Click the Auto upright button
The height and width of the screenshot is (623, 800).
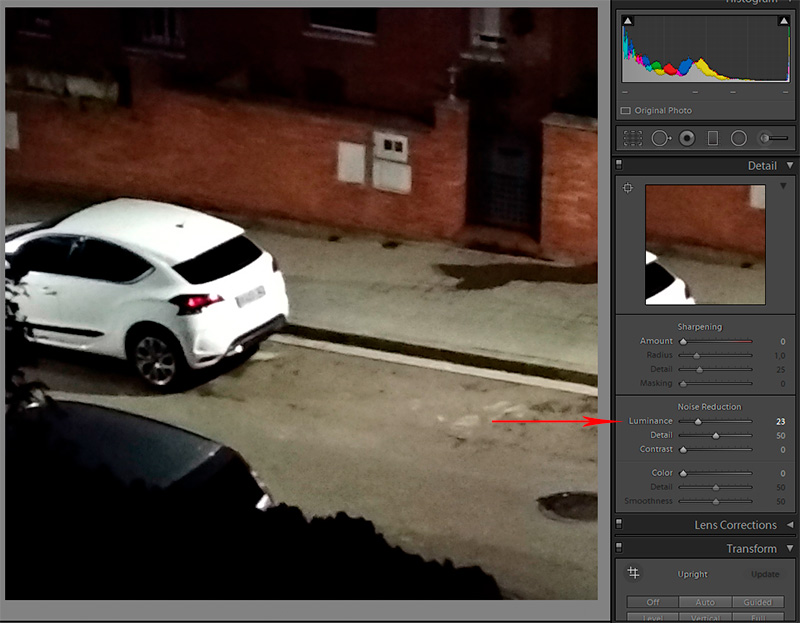pos(704,602)
